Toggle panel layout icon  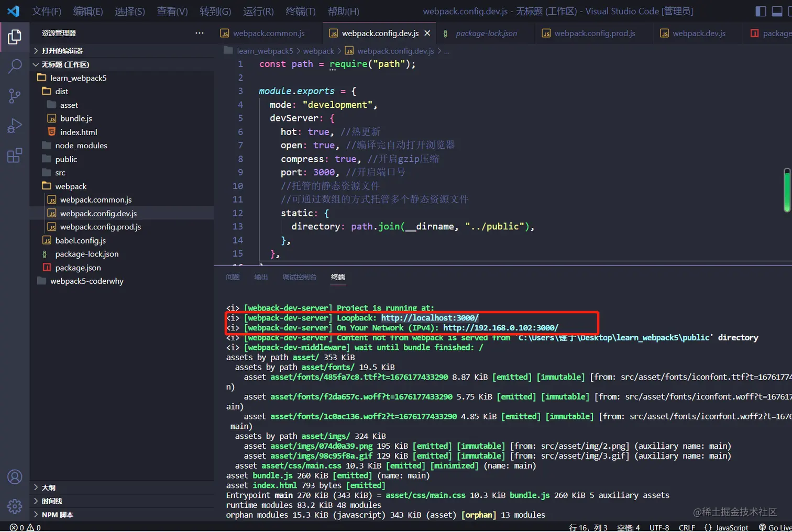click(x=777, y=11)
